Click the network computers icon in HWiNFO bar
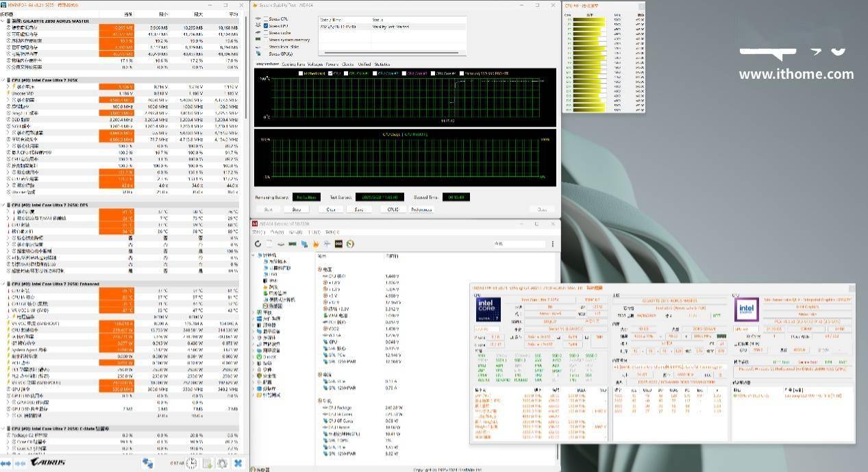 click(147, 463)
